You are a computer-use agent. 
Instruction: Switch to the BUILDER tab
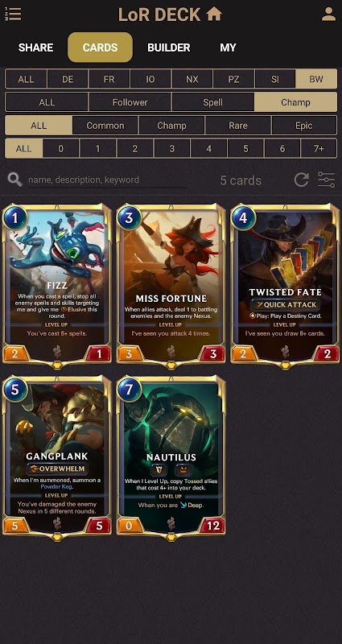(x=169, y=47)
